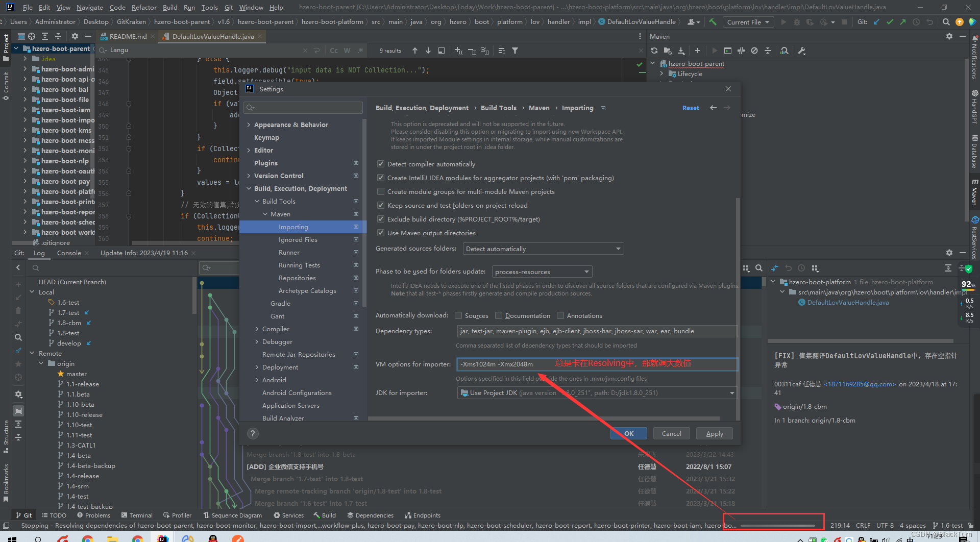This screenshot has width=980, height=542.
Task: Click next occurrence down arrow in find bar
Action: point(428,51)
